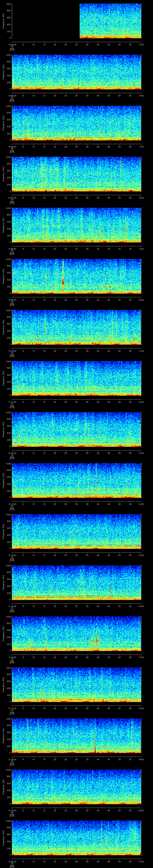
Task: Click the 30 second tick label under the 5:17:00 spectrogram
Action: [77, 708]
